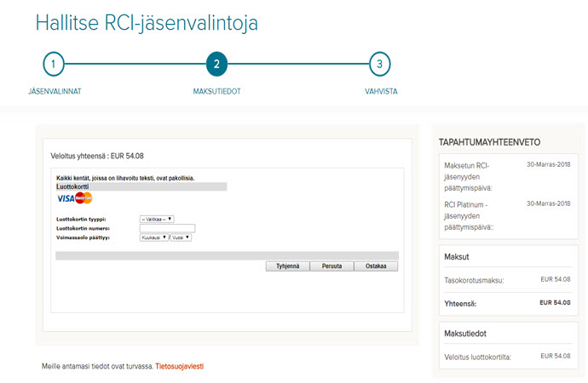This screenshot has height=383, width=588.
Task: Focus the Luottokortin numero input field
Action: click(167, 228)
